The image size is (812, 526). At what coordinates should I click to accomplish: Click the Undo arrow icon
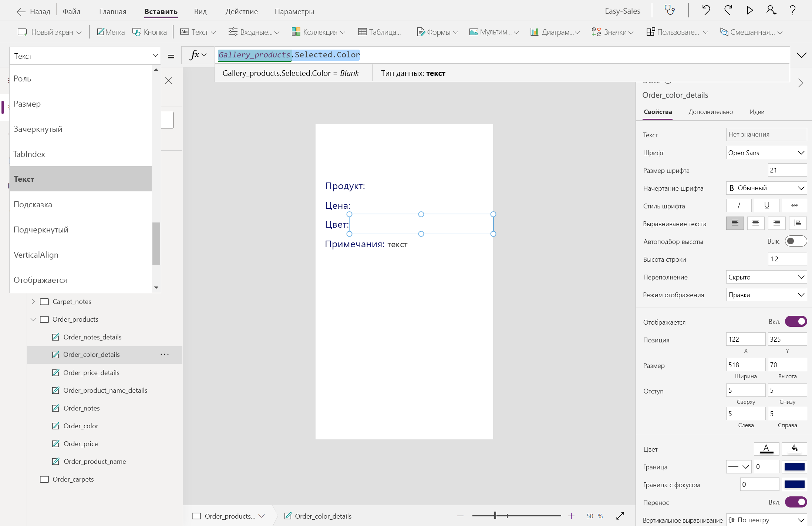tap(706, 10)
